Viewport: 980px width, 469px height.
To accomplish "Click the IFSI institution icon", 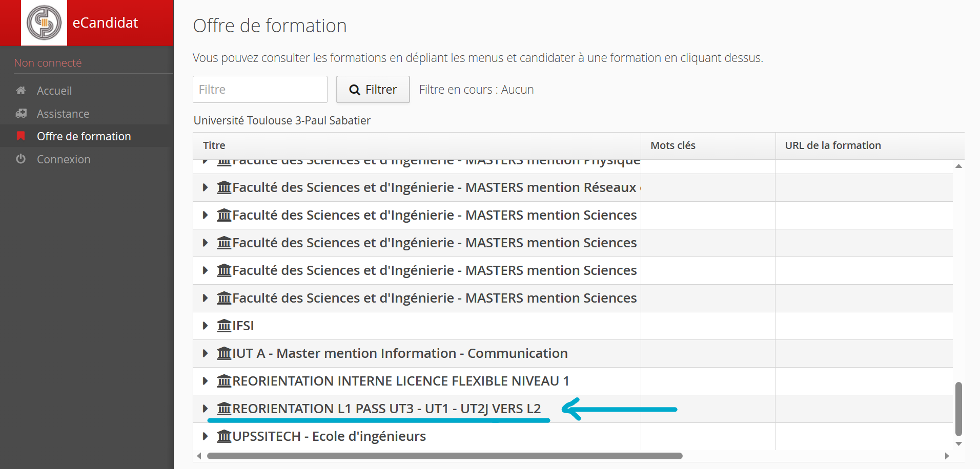I will (224, 326).
